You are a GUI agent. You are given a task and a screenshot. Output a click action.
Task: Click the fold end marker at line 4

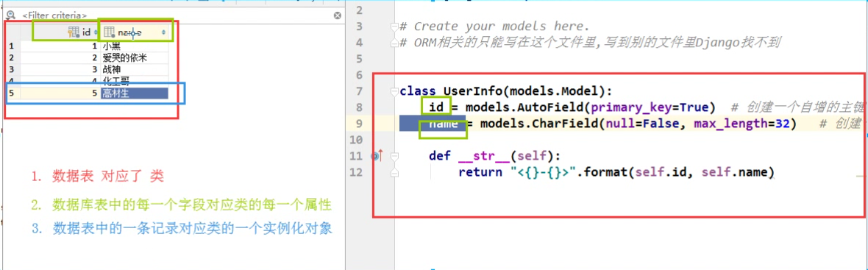click(395, 43)
